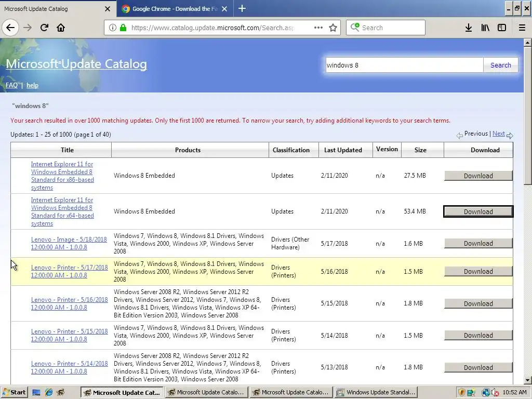Open Lenovo Printer 5/14/2018 link
Screen dimensions: 532x399
(x=69, y=367)
